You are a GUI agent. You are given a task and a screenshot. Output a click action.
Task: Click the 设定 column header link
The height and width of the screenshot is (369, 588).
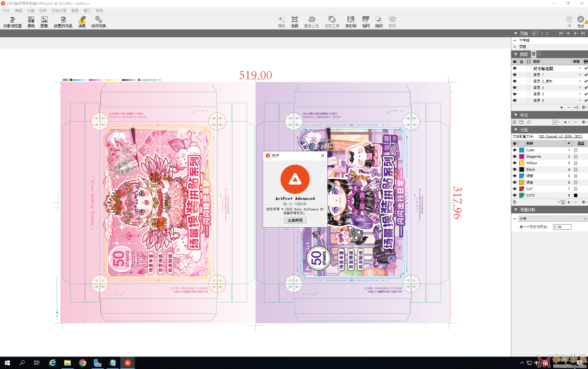coord(581,143)
